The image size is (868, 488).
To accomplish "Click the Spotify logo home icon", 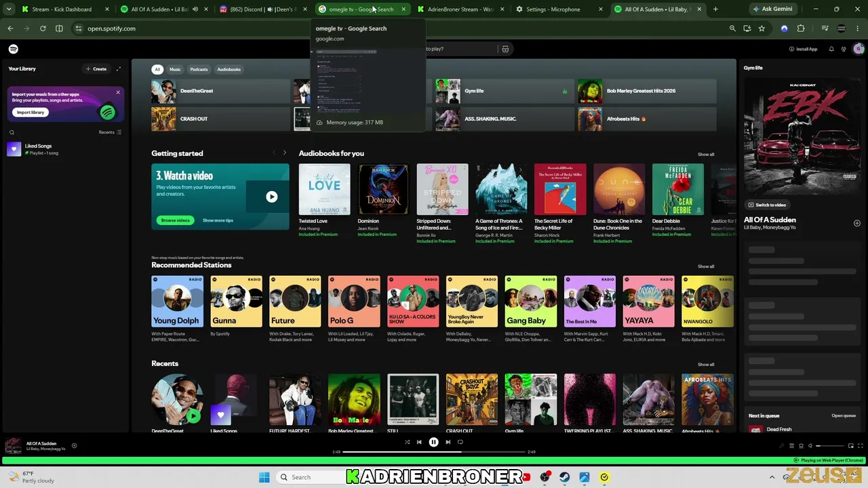I will pos(14,49).
